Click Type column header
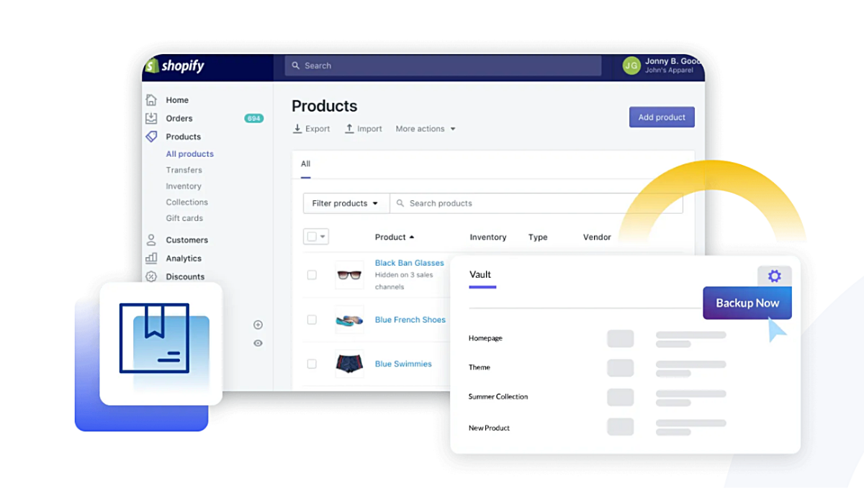The image size is (864, 504). pos(538,237)
